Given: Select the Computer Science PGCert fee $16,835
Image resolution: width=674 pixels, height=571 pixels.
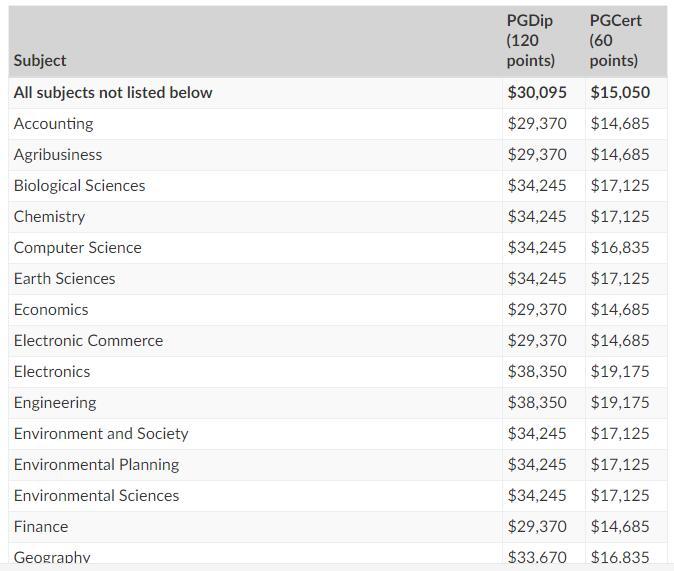Looking at the screenshot, I should click(620, 248).
